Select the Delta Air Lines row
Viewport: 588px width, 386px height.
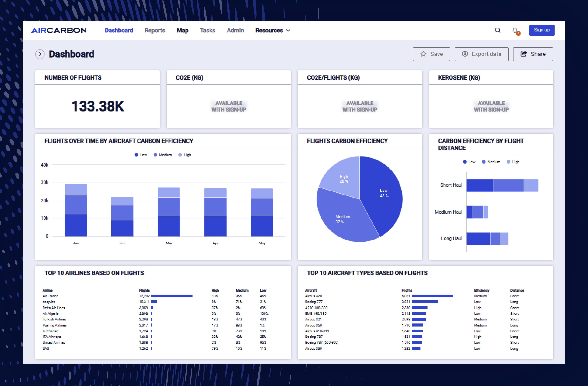click(156, 308)
